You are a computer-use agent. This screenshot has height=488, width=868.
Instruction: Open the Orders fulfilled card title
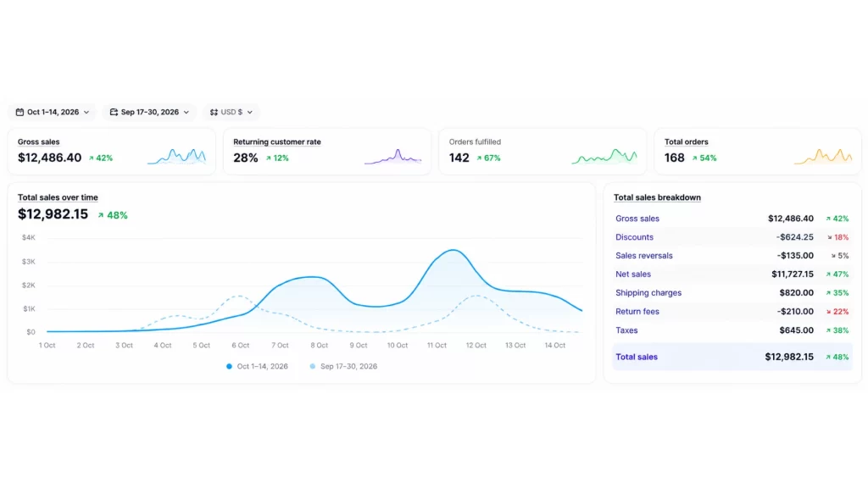point(475,141)
